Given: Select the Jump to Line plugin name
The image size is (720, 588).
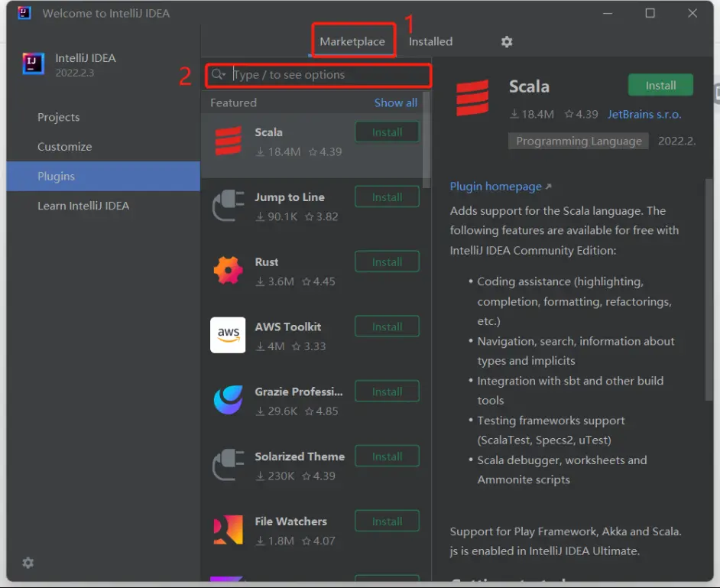Looking at the screenshot, I should coord(289,197).
